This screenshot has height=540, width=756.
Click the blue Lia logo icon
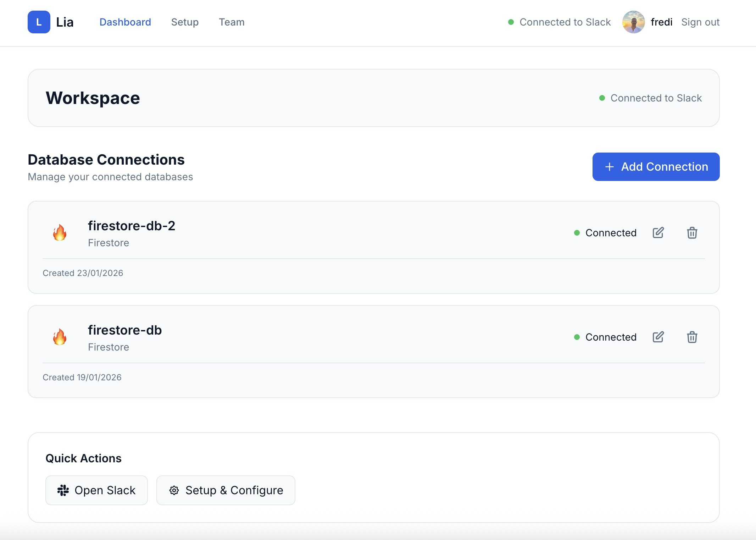click(x=39, y=22)
